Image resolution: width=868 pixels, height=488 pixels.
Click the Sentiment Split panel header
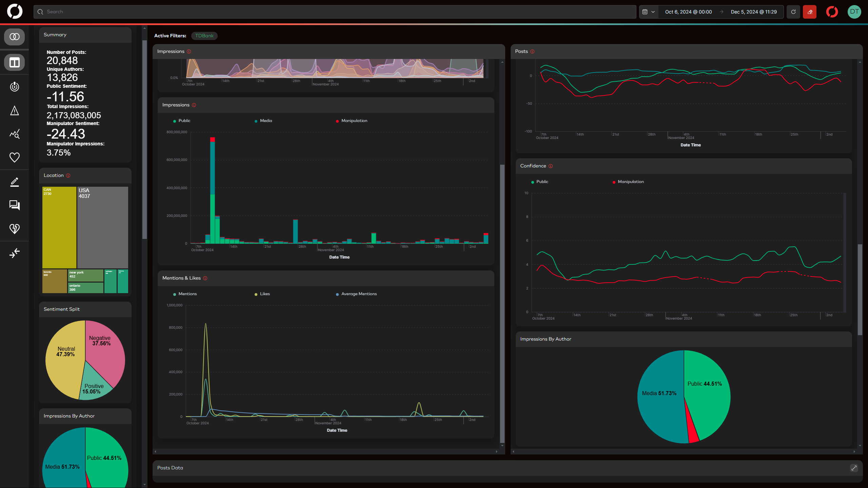[x=85, y=309]
